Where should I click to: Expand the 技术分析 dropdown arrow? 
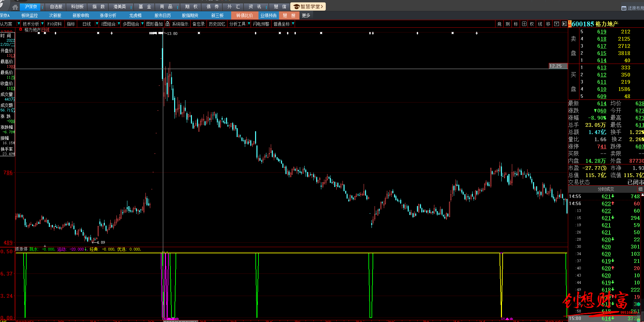(x=42, y=24)
